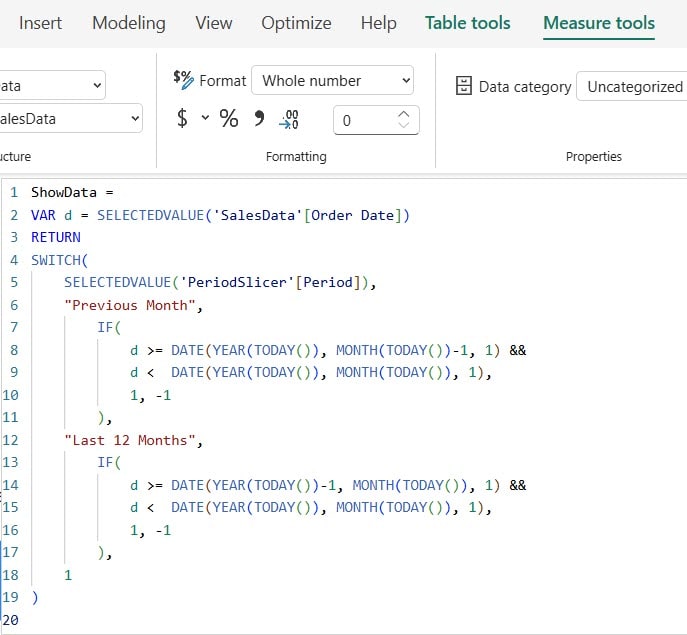Click the default value 1 on line 18
The width and height of the screenshot is (687, 635).
[x=68, y=575]
